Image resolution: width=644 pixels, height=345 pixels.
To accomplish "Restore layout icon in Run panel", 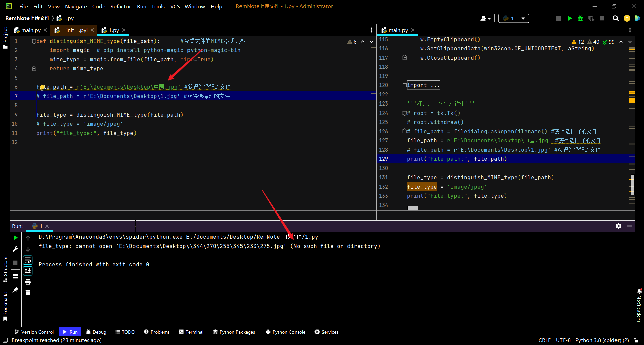I will pyautogui.click(x=15, y=276).
